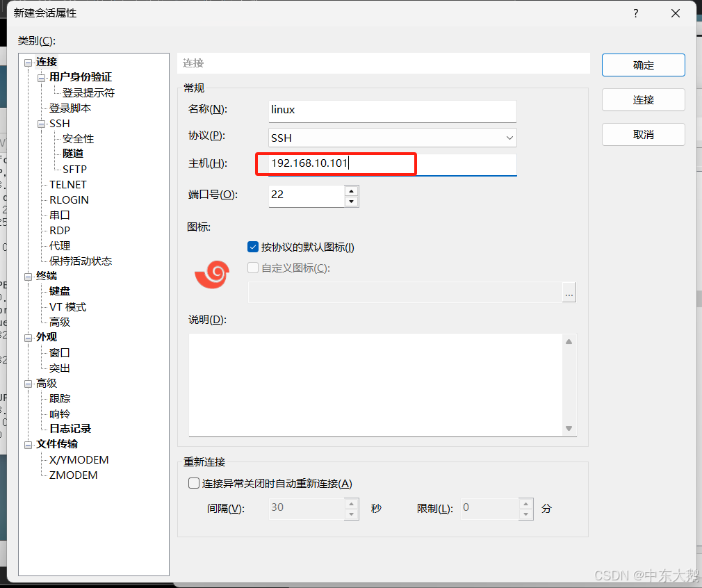This screenshot has width=702, height=588.
Task: Select 登录脚本 in the category tree
Action: pos(70,108)
